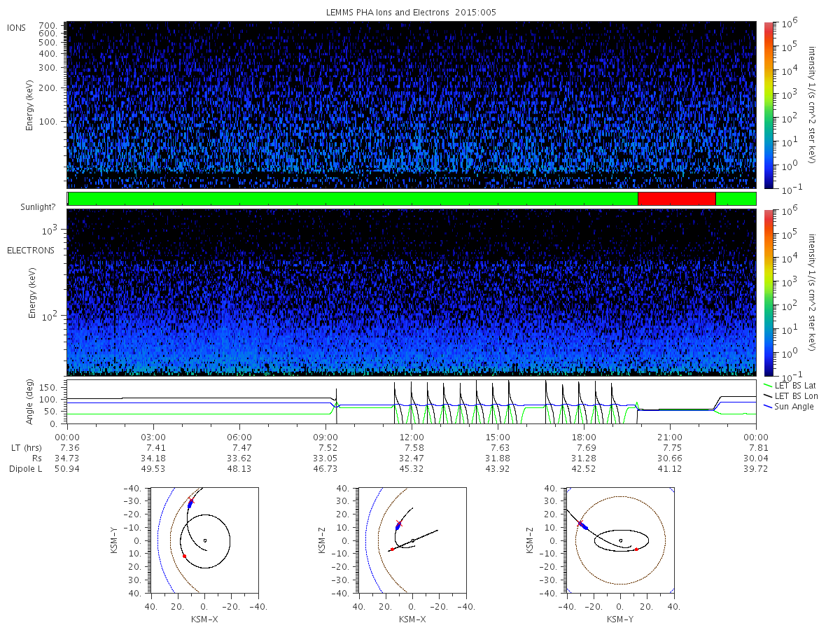Click the electrons intensity color bar
The image size is (840, 630).
click(x=768, y=293)
